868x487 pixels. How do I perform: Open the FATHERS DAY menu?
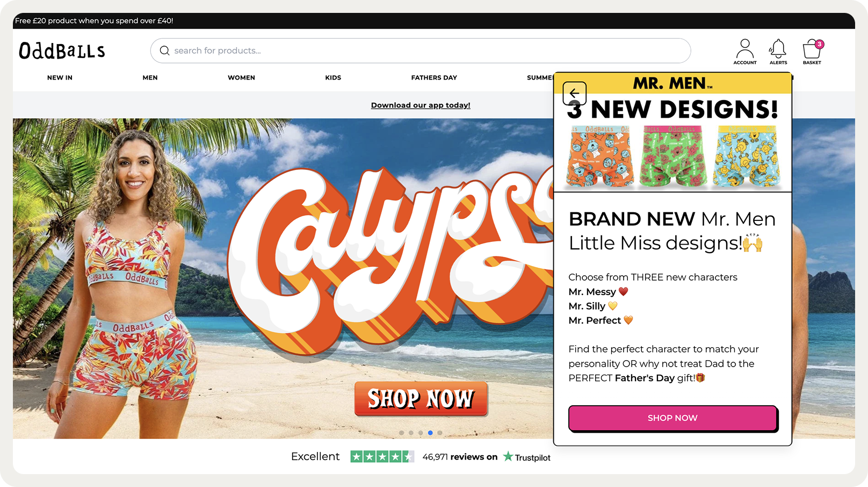pos(434,77)
